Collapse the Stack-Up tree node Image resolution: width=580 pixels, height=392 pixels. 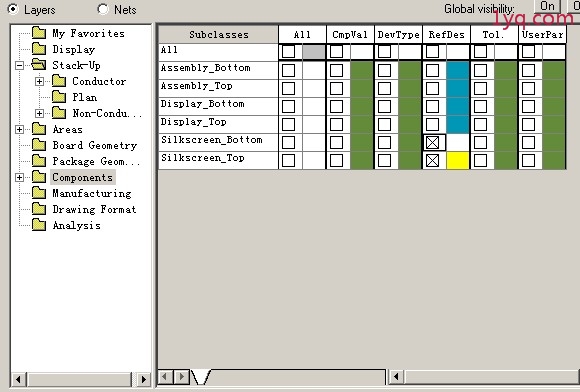coord(19,65)
